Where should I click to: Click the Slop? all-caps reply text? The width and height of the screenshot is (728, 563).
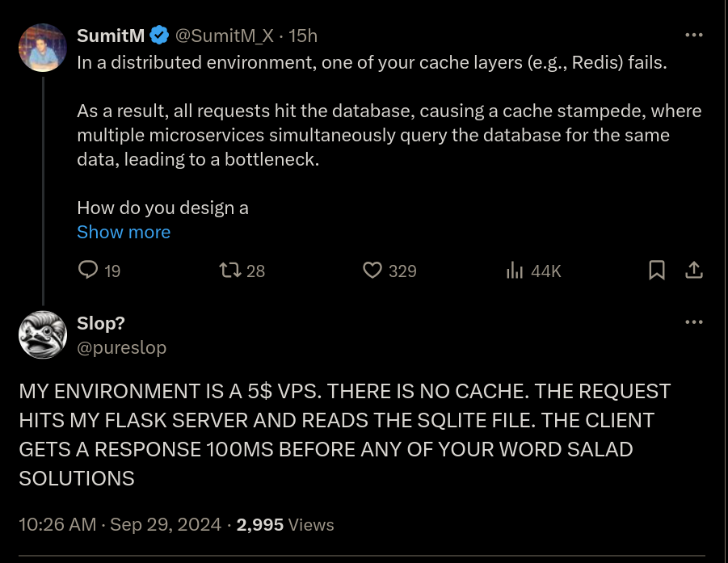[344, 435]
